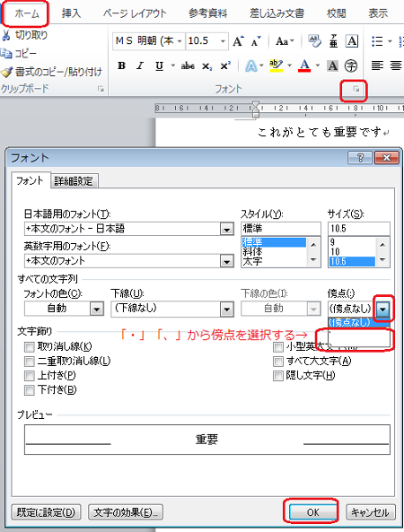The width and height of the screenshot is (404, 532).
Task: Open the Change Case (Aa) icon
Action: [285, 41]
